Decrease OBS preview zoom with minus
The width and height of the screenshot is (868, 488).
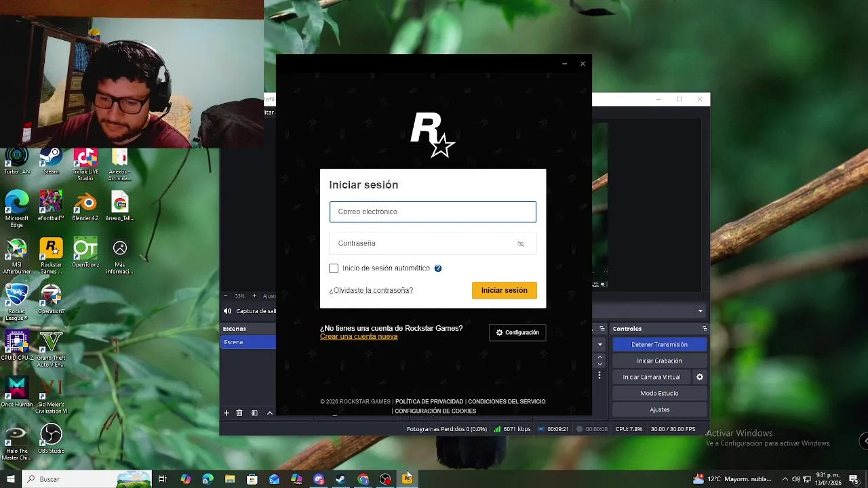pos(226,296)
